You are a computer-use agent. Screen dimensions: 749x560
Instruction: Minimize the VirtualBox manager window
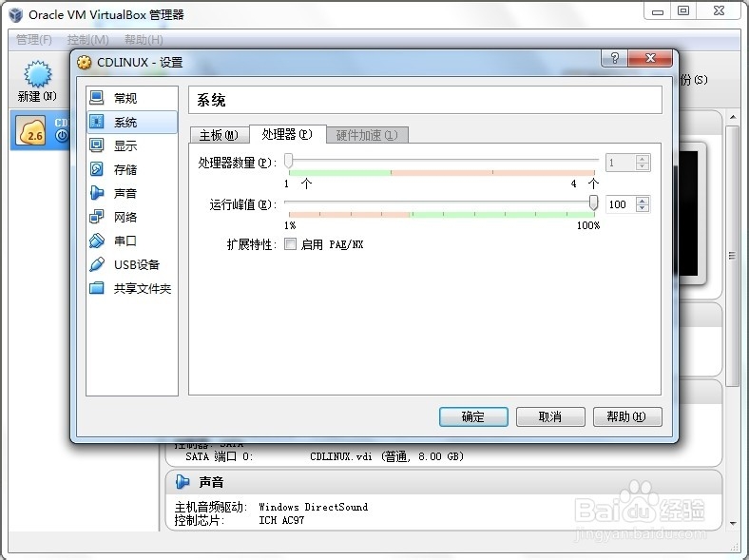[658, 10]
